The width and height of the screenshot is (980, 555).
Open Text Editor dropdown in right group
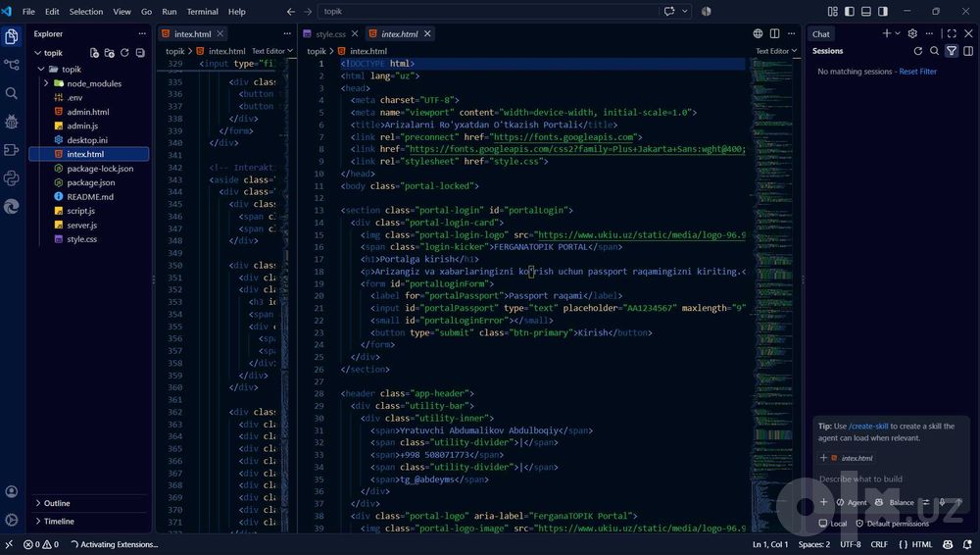point(776,51)
